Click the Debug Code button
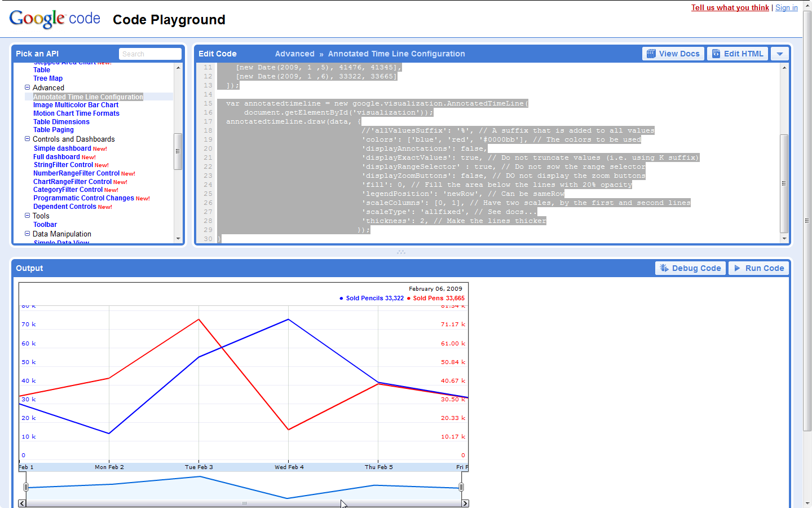Viewport: 812px width, 508px height. (x=690, y=268)
